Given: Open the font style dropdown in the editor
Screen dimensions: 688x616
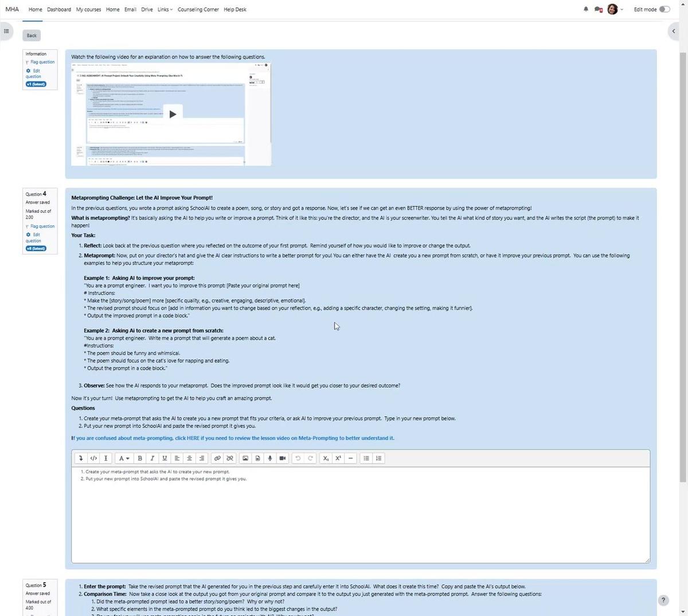Looking at the screenshot, I should (x=123, y=458).
